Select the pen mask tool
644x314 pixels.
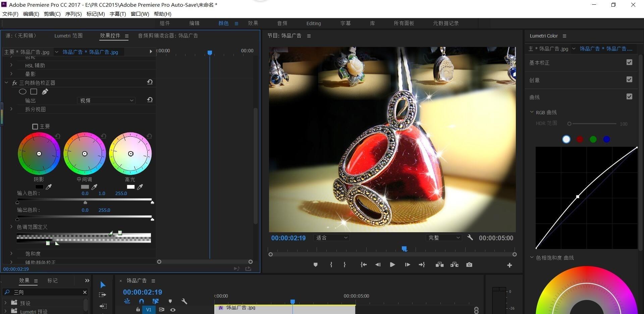coord(45,91)
